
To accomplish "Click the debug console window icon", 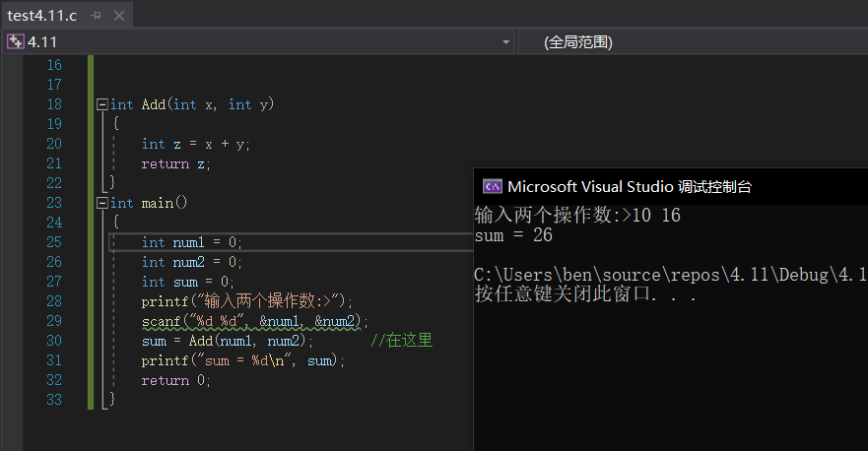I will click(x=492, y=186).
